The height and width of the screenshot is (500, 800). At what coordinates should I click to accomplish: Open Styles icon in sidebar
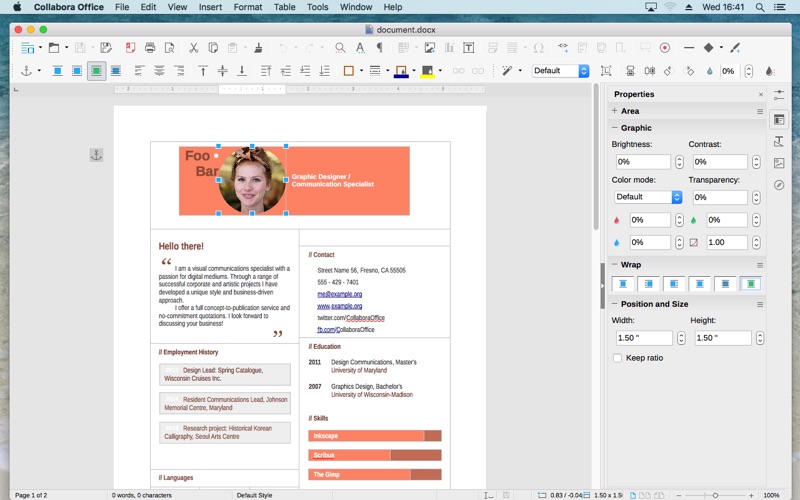[x=779, y=141]
